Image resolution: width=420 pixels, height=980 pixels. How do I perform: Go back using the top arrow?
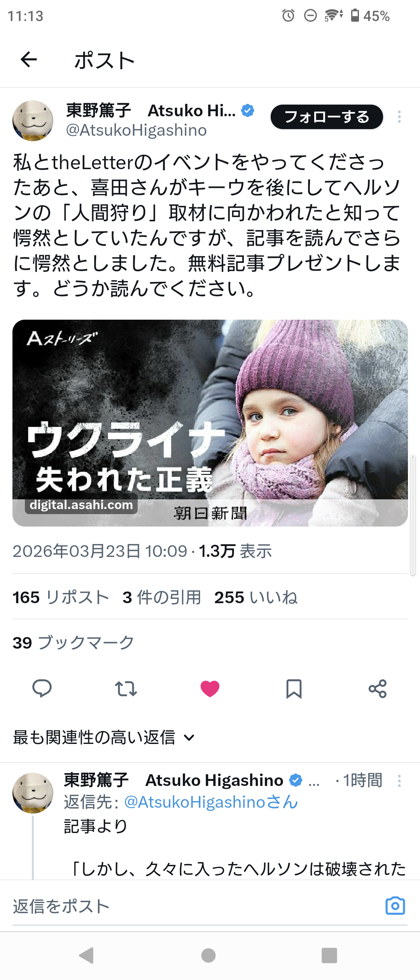tap(29, 59)
